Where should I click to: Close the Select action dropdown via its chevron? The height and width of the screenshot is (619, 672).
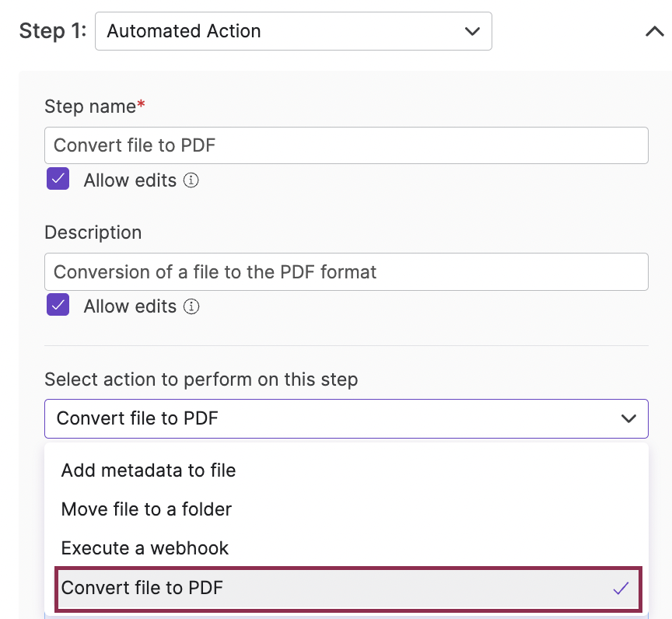628,418
